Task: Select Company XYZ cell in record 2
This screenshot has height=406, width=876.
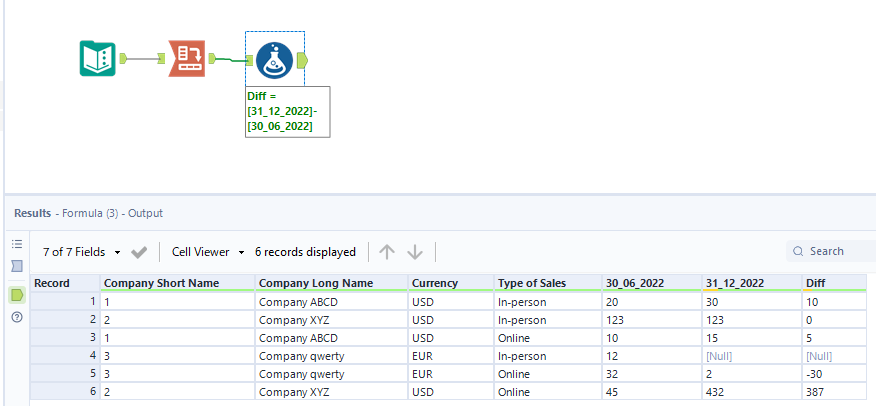Action: point(332,320)
